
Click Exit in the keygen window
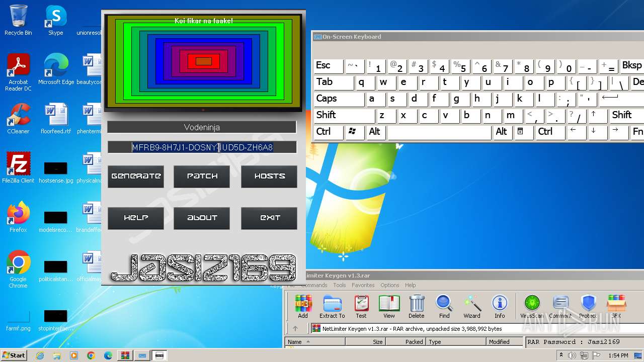pos(269,218)
